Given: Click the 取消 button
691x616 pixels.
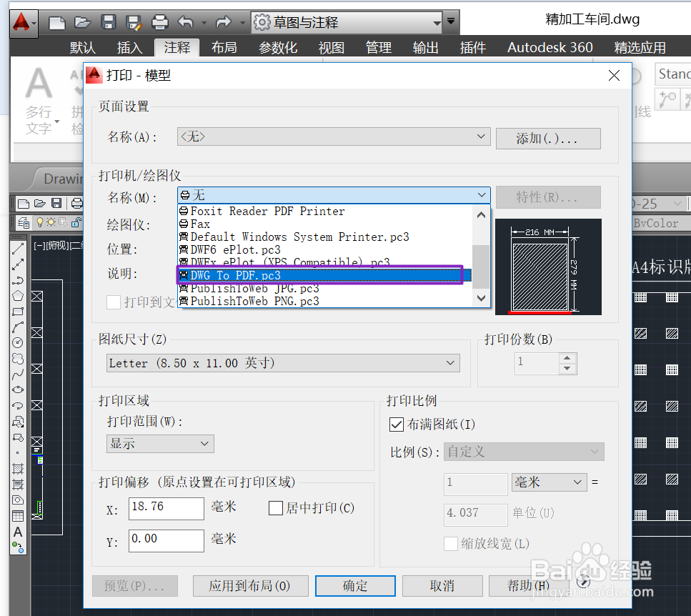Looking at the screenshot, I should (x=442, y=585).
